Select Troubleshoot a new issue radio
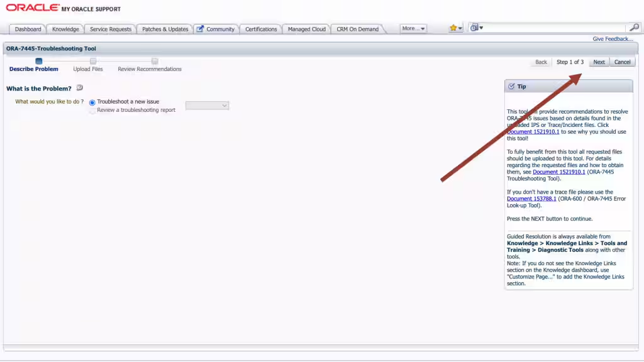The height and width of the screenshot is (362, 644). [92, 102]
